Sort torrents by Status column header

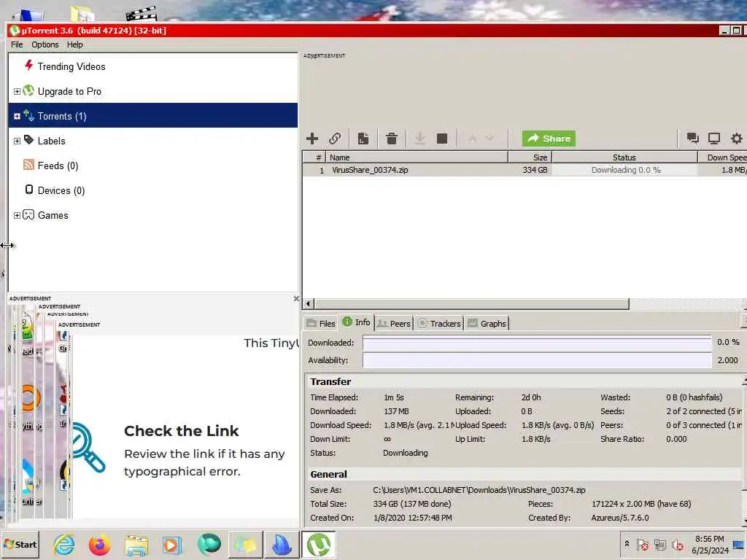point(624,157)
